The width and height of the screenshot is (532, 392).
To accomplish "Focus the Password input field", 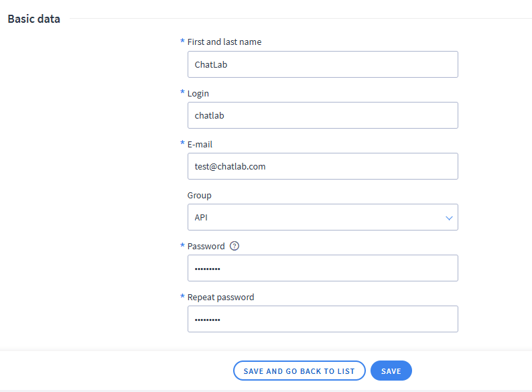I will (x=322, y=268).
